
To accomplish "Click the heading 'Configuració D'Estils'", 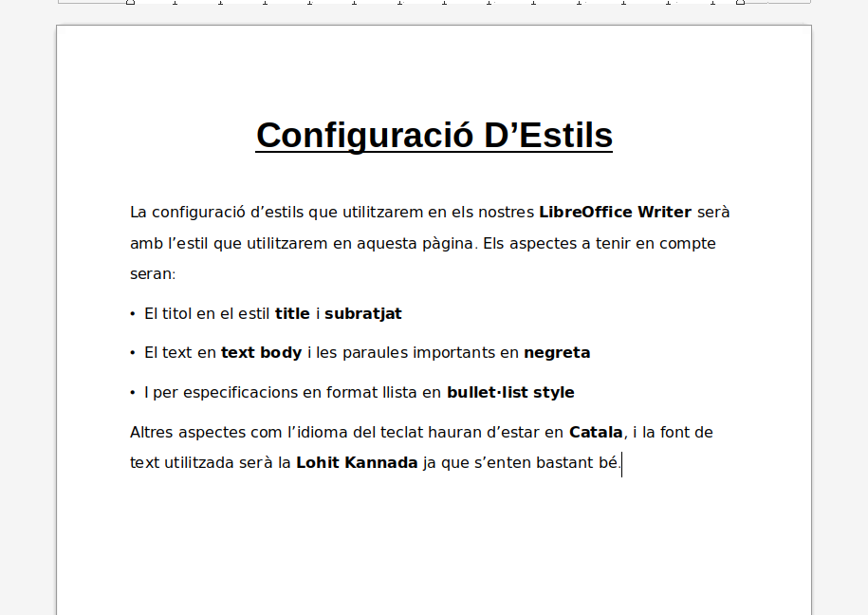I will click(x=434, y=135).
